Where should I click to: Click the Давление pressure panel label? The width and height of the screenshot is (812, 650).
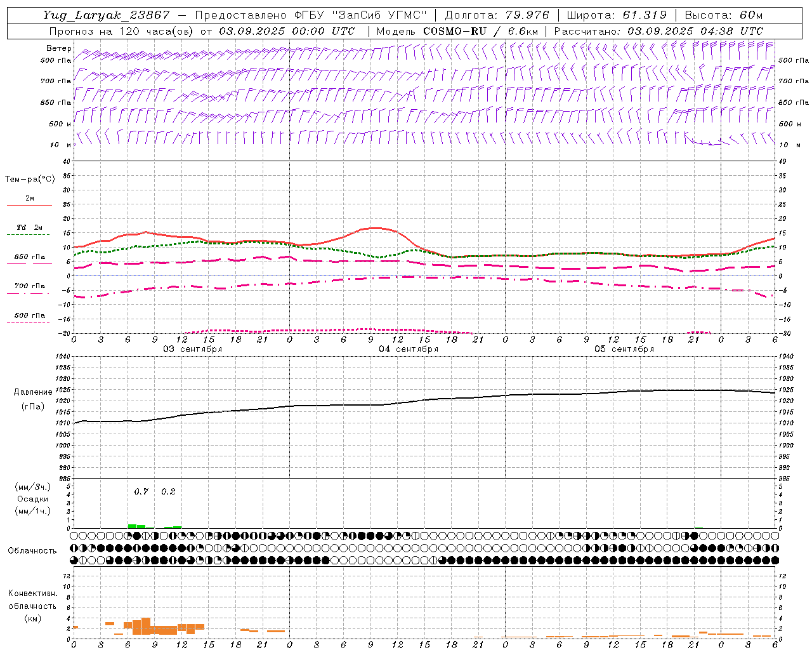coord(33,392)
